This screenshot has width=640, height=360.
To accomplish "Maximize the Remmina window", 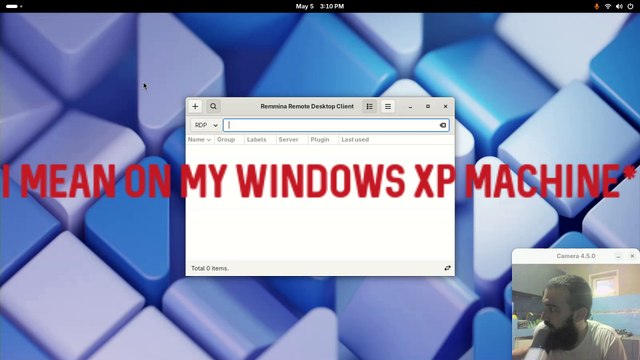I will click(428, 107).
